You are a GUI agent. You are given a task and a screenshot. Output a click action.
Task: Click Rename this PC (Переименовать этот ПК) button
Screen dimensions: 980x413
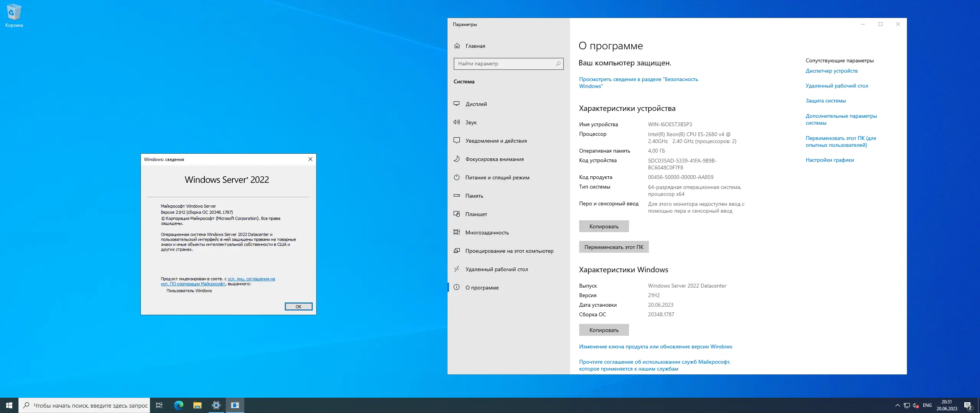pyautogui.click(x=613, y=247)
